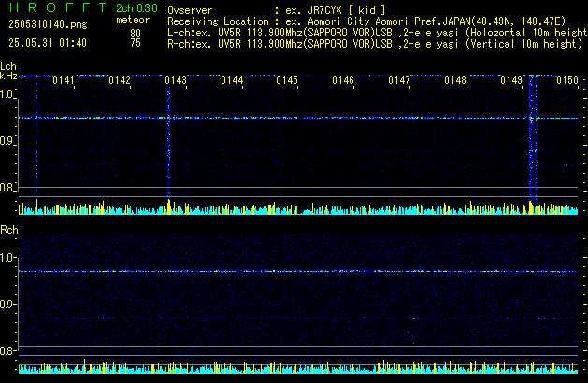Click the 0143 time marker

[x=176, y=80]
